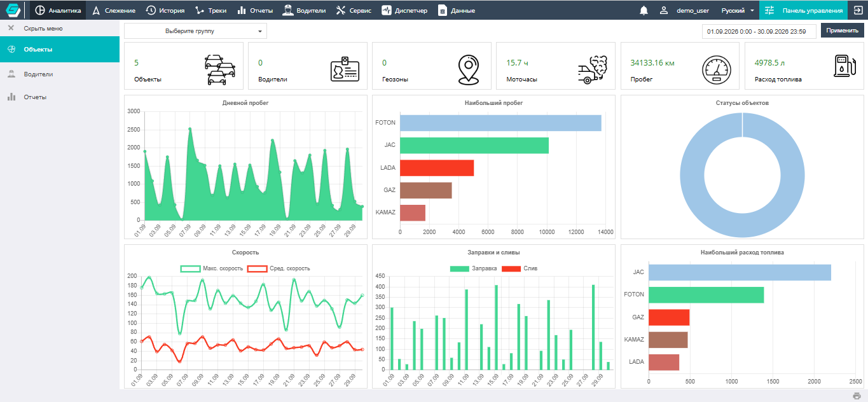Go to Слежение section

(x=114, y=10)
